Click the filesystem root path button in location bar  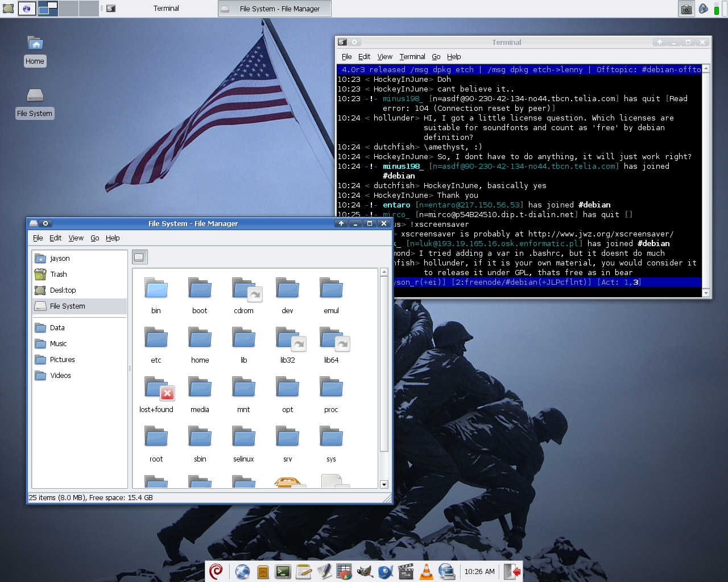(140, 257)
